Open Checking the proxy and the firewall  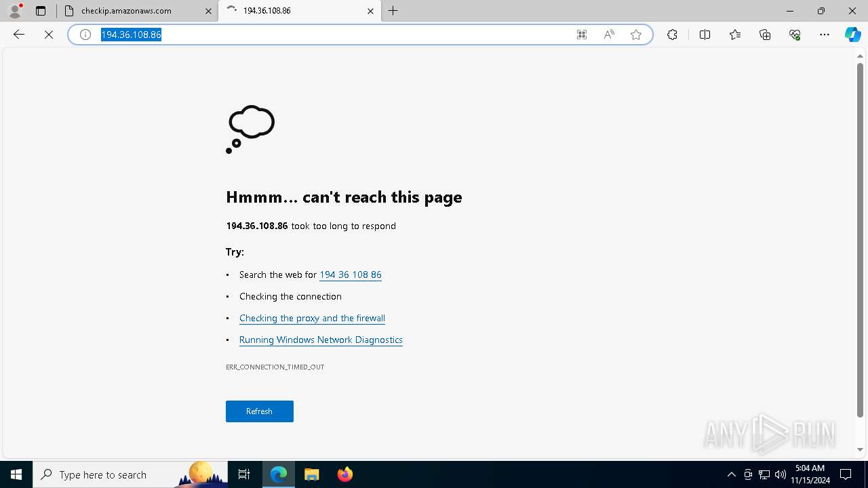click(x=312, y=318)
